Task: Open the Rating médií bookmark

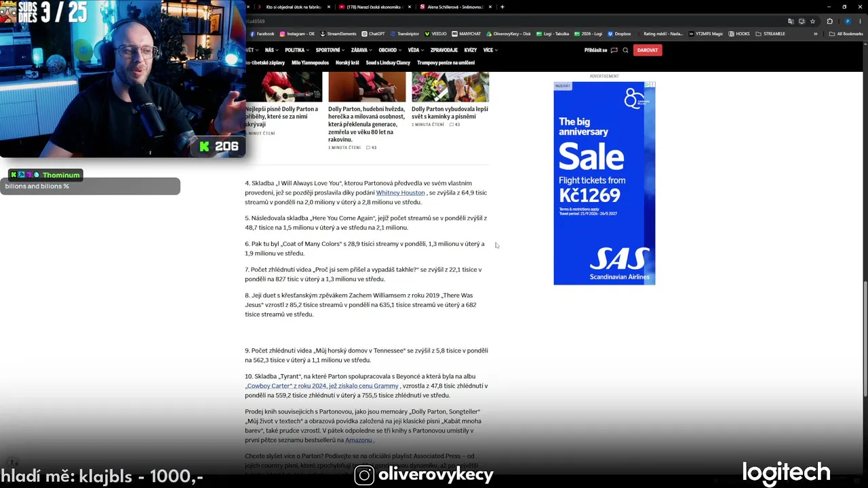Action: click(659, 33)
